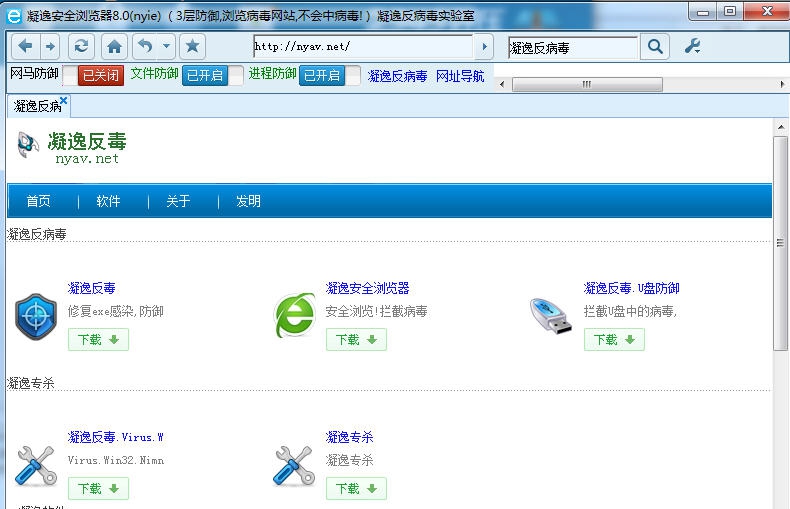This screenshot has width=790, height=509.
Task: Click description text 安全浏览!拦截病毒
Action: pyautogui.click(x=376, y=311)
